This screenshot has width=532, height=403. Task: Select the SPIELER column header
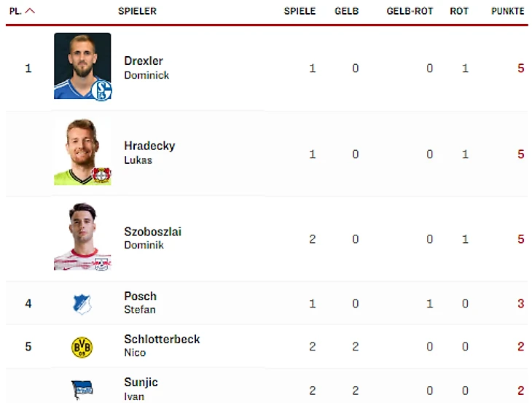[138, 11]
